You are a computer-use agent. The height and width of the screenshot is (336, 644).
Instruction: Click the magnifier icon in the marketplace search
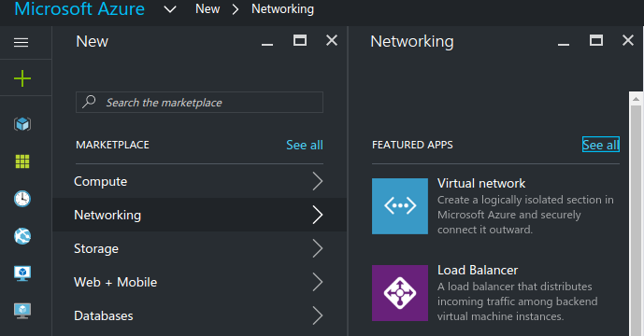(x=89, y=102)
